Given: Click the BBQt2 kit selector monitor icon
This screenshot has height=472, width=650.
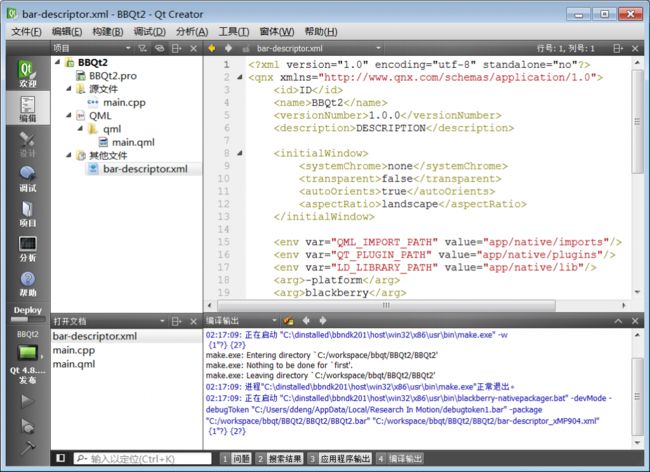Looking at the screenshot, I should [27, 353].
